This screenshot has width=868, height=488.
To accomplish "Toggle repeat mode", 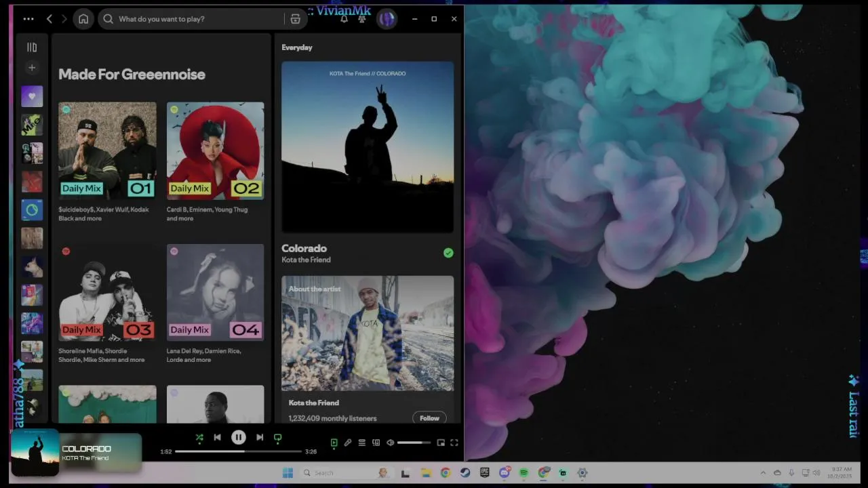I will [x=277, y=438].
